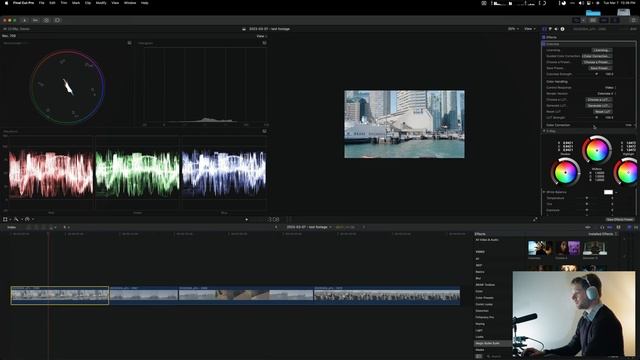Click the Reset LUT button
This screenshot has height=360, width=640.
(x=602, y=111)
